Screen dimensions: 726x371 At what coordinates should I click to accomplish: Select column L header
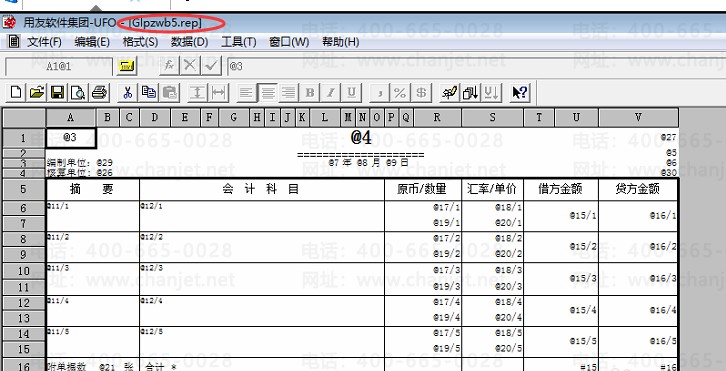click(325, 118)
